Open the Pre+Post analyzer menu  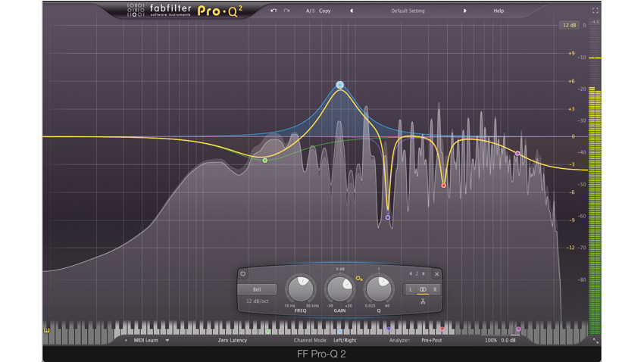432,340
